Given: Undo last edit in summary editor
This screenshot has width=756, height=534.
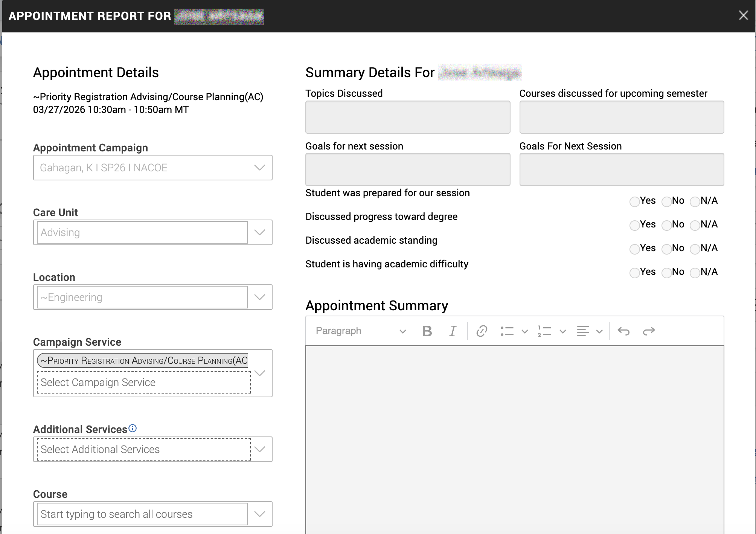Looking at the screenshot, I should pyautogui.click(x=623, y=331).
